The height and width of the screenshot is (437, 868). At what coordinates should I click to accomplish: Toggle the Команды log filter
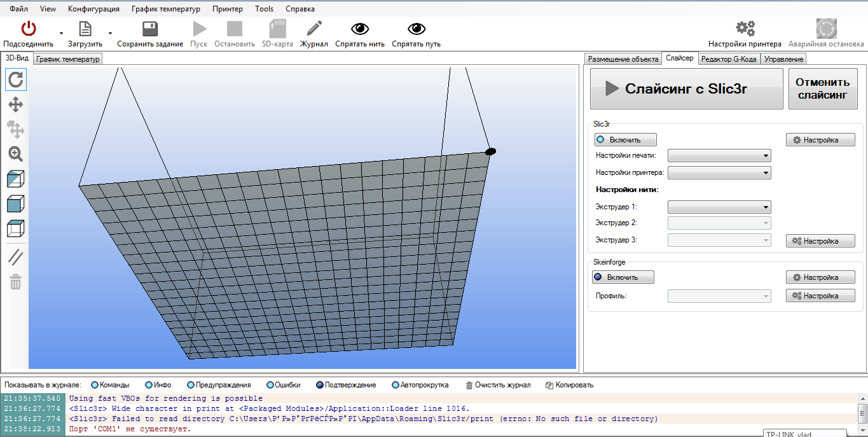110,385
